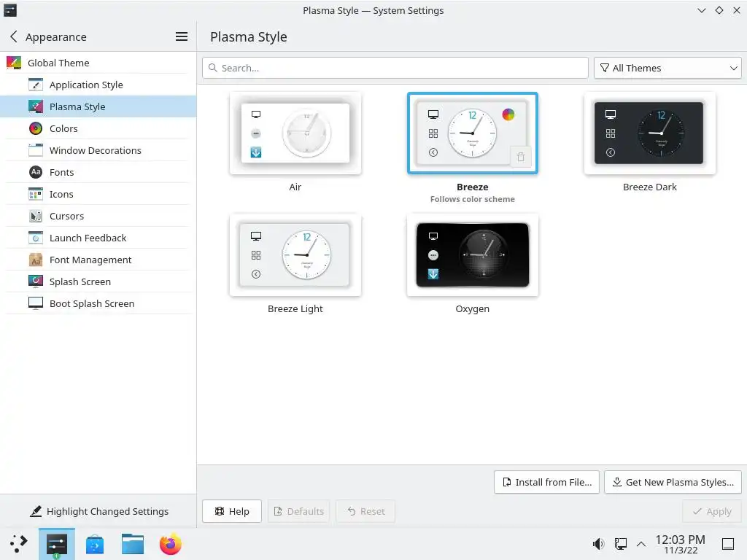Select the Breeze plasma style thumbnail
Viewport: 747px width, 560px height.
(x=473, y=133)
